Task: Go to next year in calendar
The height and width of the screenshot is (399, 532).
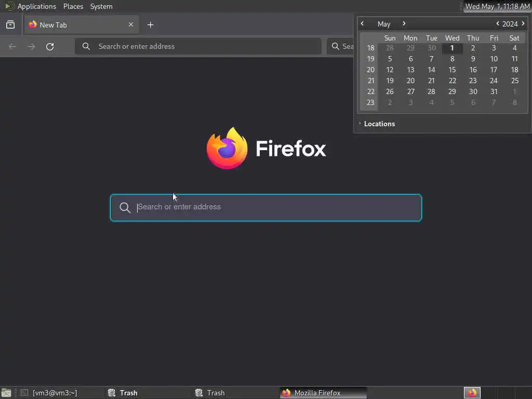Action: [523, 23]
